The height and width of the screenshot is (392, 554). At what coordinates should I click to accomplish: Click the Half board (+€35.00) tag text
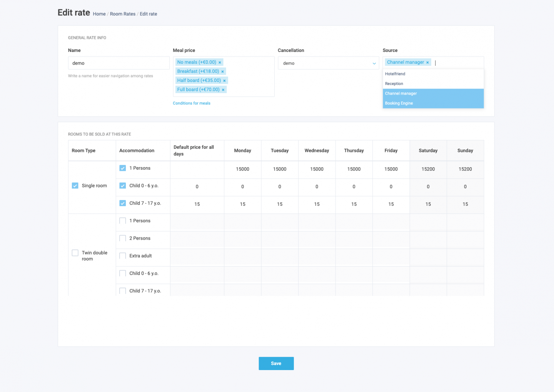(199, 81)
